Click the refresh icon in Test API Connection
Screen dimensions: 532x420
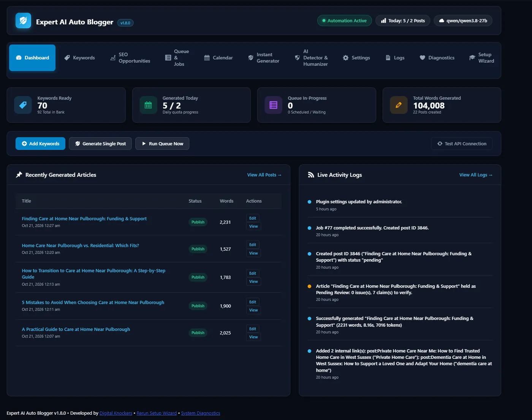pyautogui.click(x=440, y=143)
